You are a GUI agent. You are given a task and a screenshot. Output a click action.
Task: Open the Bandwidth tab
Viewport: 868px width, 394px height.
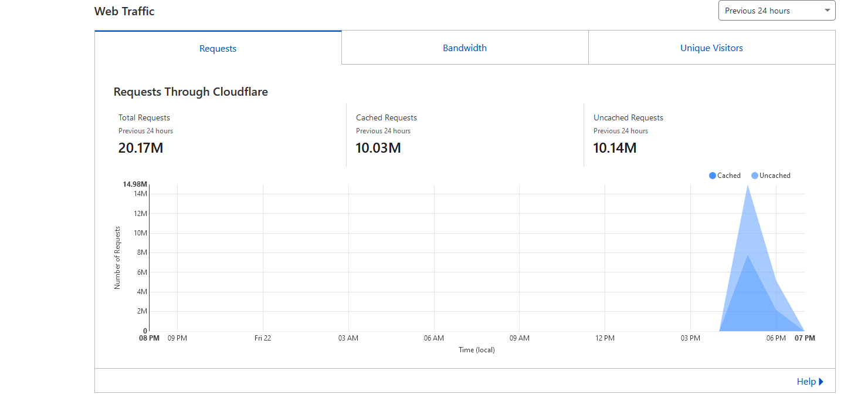click(464, 48)
